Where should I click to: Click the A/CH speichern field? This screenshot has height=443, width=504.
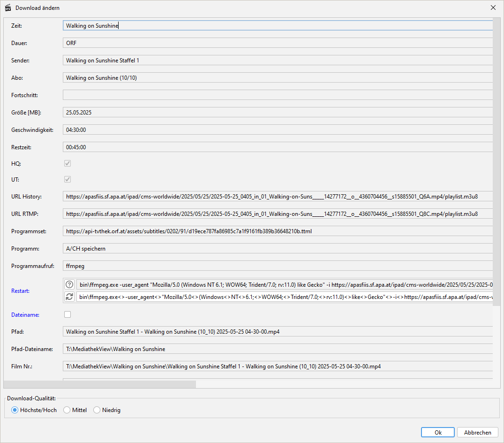[278, 249]
